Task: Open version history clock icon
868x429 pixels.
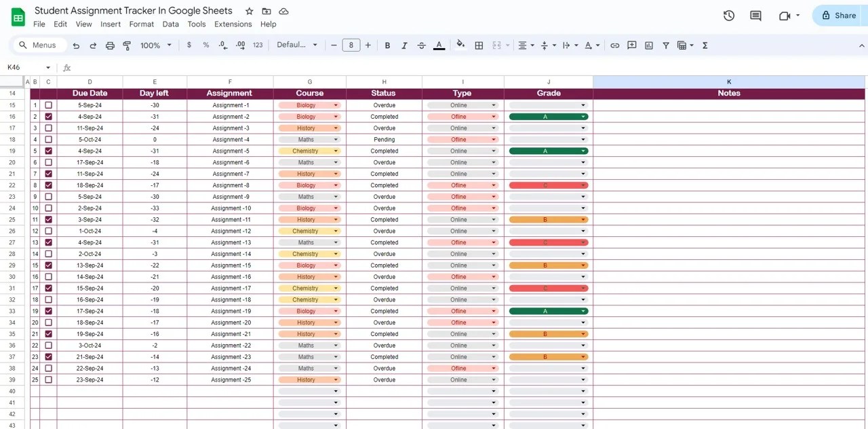Action: pyautogui.click(x=729, y=16)
